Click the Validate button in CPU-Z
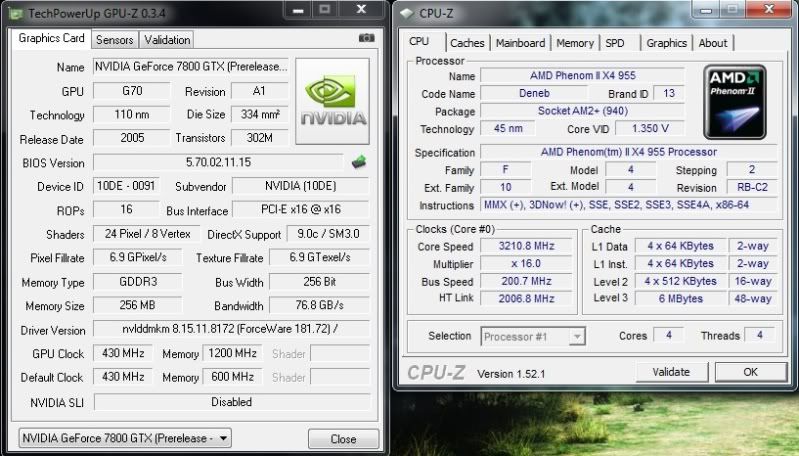Image resolution: width=799 pixels, height=456 pixels. [671, 372]
